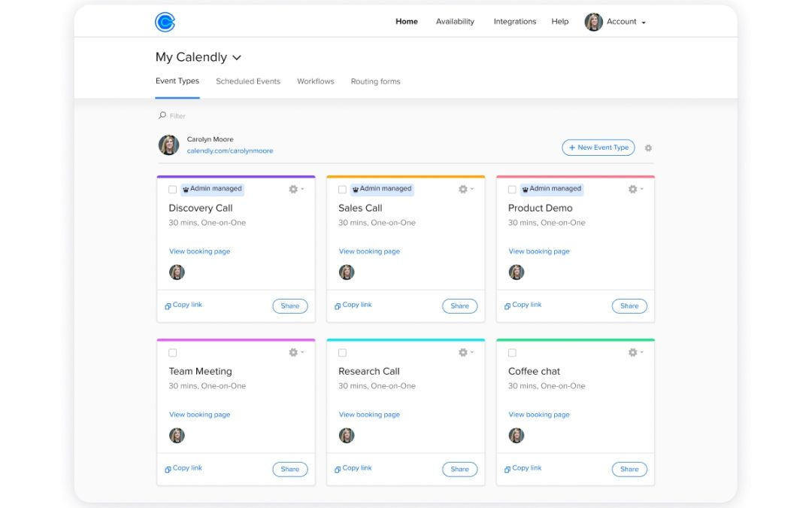Select the Team Meeting checkbox

172,353
